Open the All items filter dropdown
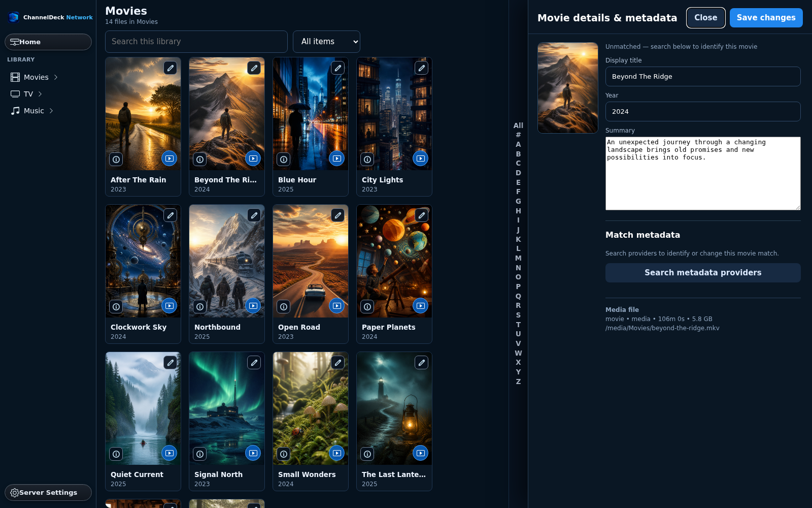This screenshot has height=508, width=812. pos(326,42)
